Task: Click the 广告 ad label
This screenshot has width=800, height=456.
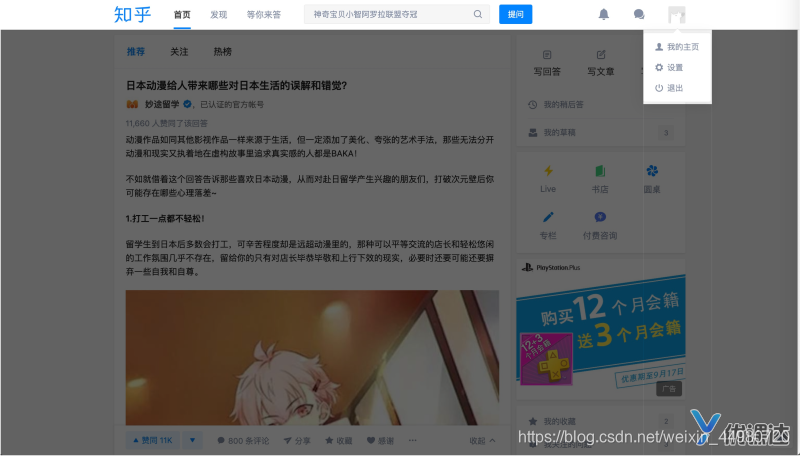Action: click(669, 389)
